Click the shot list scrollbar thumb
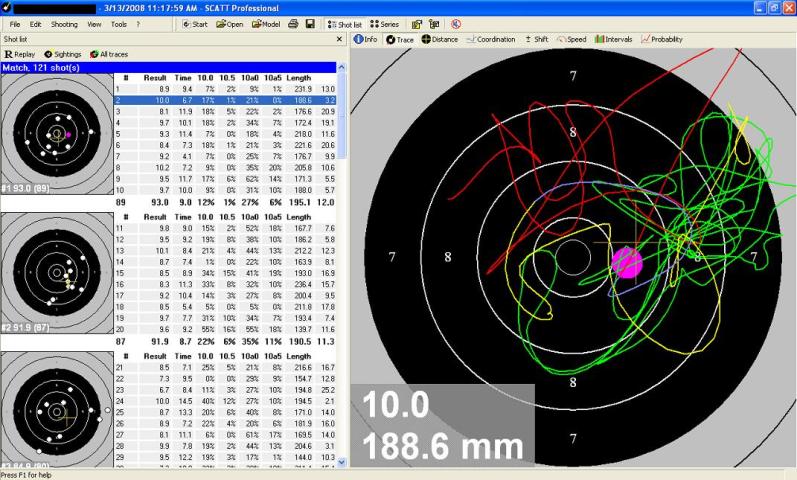This screenshot has width=797, height=480. point(342,115)
